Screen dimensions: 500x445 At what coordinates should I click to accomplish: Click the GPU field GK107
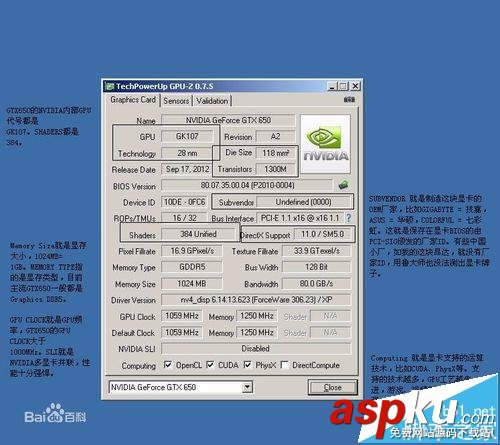(187, 136)
